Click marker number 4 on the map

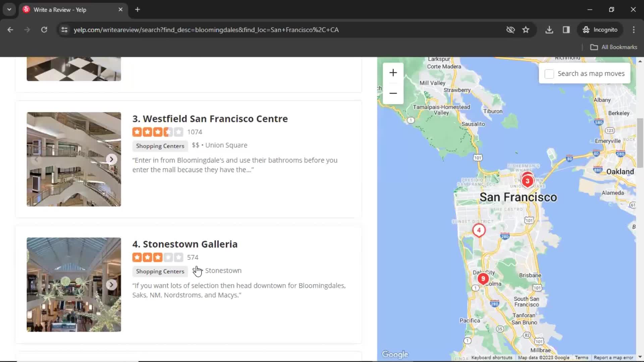[x=479, y=229]
